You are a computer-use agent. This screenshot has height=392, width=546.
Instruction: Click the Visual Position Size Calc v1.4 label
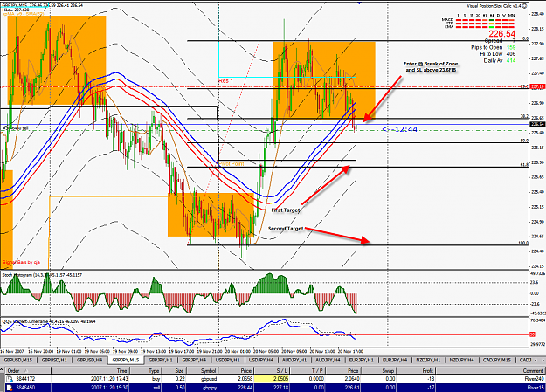(x=494, y=6)
